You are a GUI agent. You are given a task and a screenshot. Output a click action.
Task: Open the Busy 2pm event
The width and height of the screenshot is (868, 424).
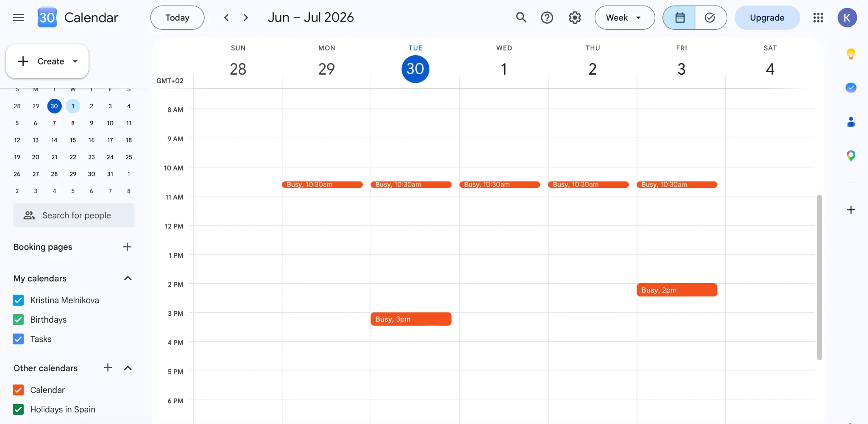677,290
